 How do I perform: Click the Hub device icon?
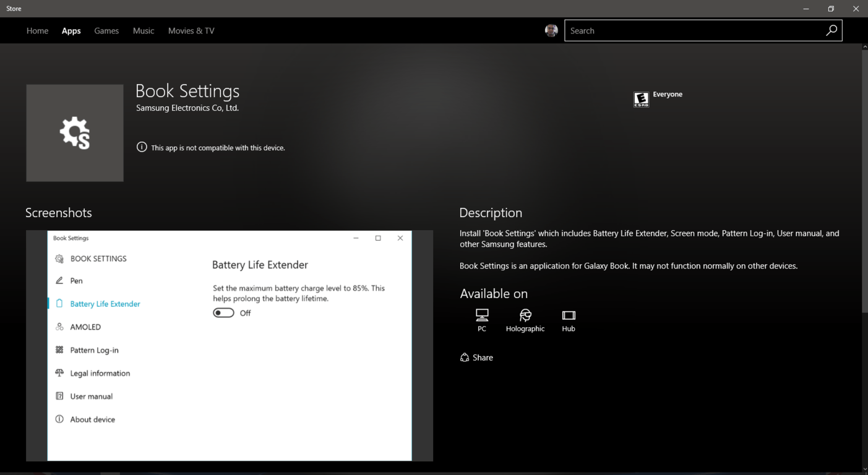point(569,315)
